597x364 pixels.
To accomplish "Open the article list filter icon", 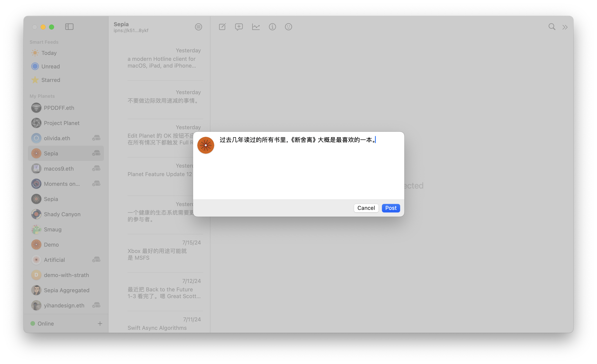I will (x=198, y=27).
